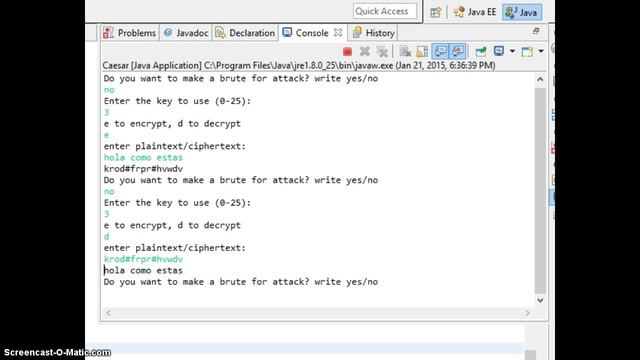Click the left arrow of the horizontal scrollbar

pos(109,313)
